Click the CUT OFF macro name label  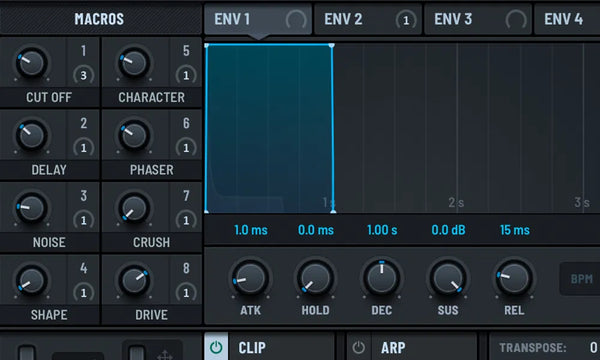pos(49,98)
